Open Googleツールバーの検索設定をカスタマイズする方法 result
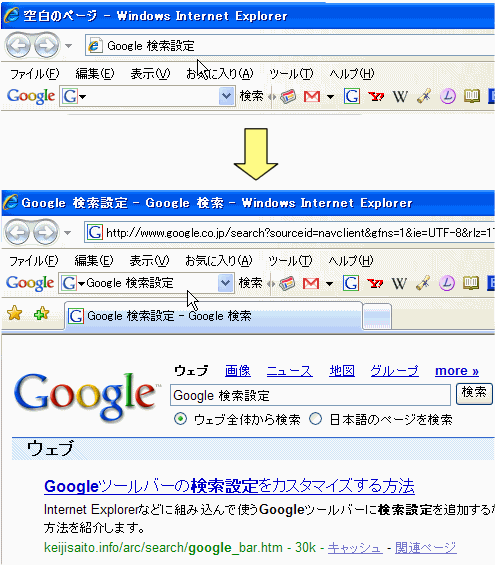Image resolution: width=495 pixels, height=565 pixels. 229,486
